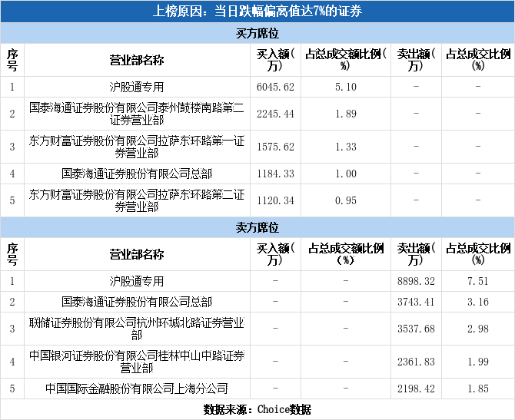Screen dimensions: 515x420
Task: Click '占总成交比例(%)' header in seller table
Action: pyautogui.click(x=478, y=254)
